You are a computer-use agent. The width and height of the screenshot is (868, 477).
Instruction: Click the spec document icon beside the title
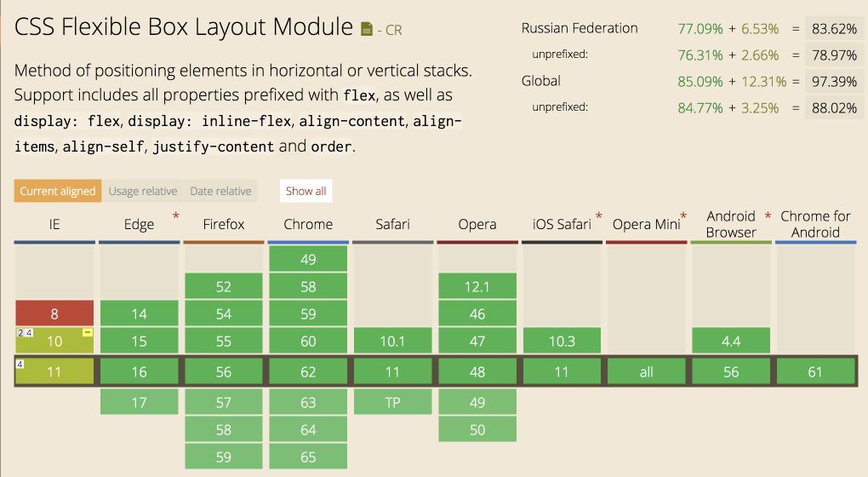click(x=366, y=30)
